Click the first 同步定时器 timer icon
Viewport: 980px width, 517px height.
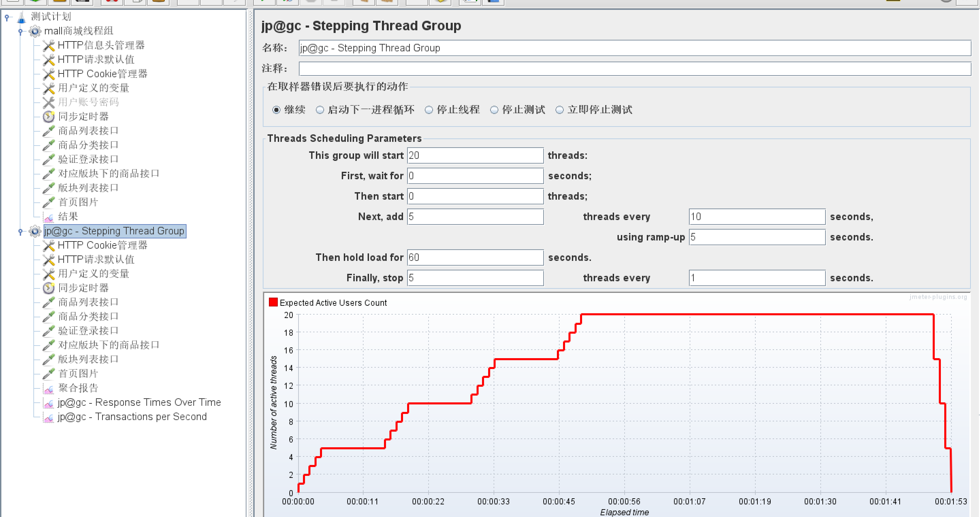(x=48, y=117)
